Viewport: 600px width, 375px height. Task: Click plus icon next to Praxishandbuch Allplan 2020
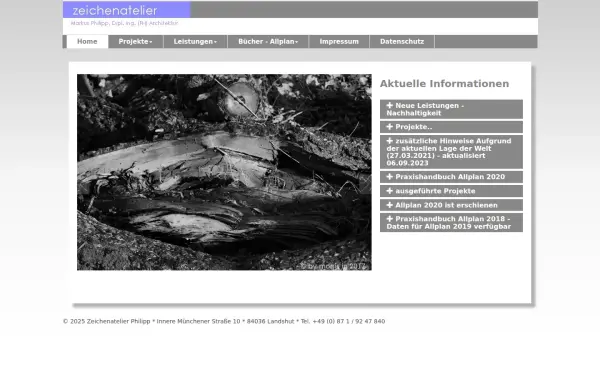click(390, 177)
